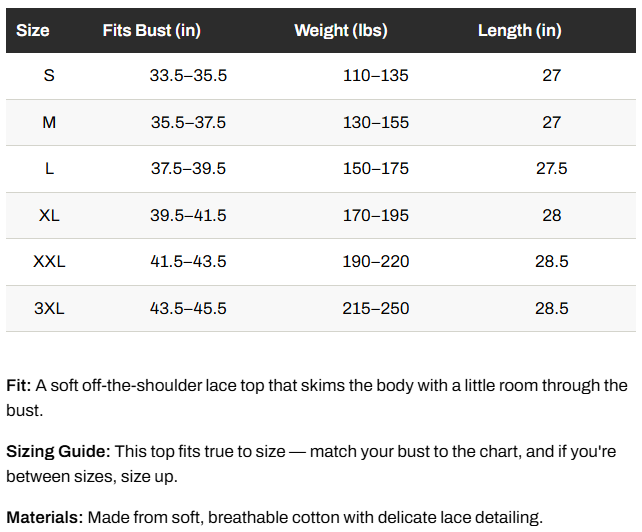This screenshot has width=642, height=532.
Task: Click the Size column header
Action: 33,31
